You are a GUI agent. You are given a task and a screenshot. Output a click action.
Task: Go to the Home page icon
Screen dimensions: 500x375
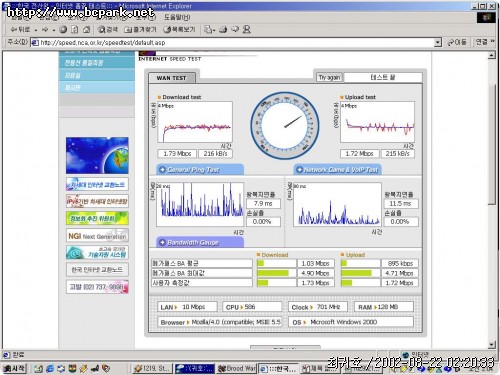(86, 30)
